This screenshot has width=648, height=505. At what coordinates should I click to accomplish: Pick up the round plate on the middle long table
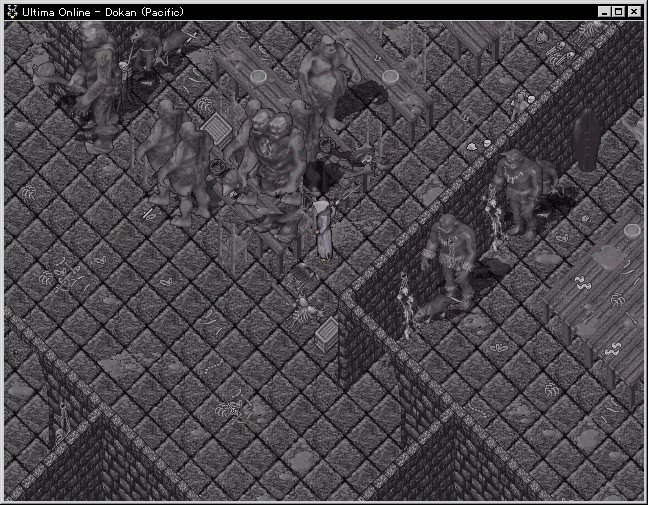click(x=390, y=76)
